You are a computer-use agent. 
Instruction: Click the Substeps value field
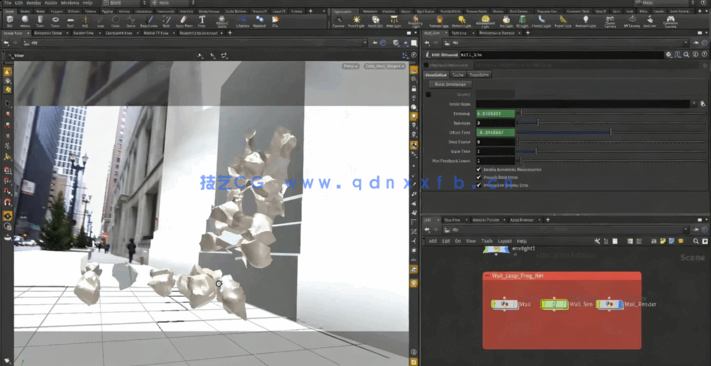pos(495,123)
